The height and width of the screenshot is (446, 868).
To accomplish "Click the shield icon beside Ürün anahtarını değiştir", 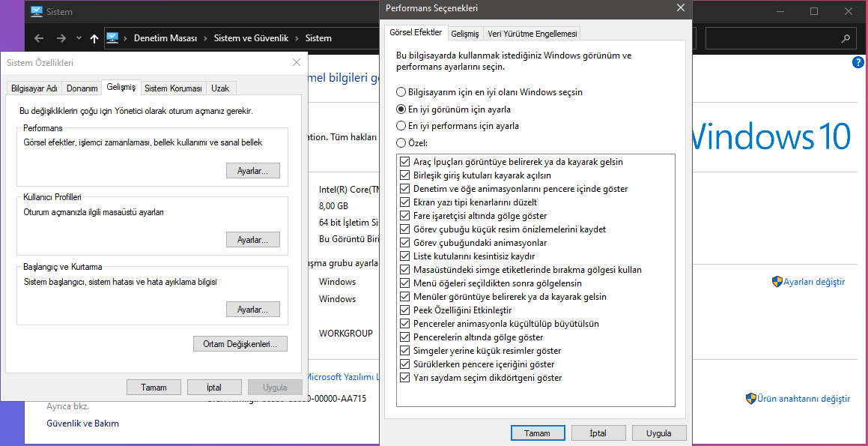I will (x=751, y=398).
